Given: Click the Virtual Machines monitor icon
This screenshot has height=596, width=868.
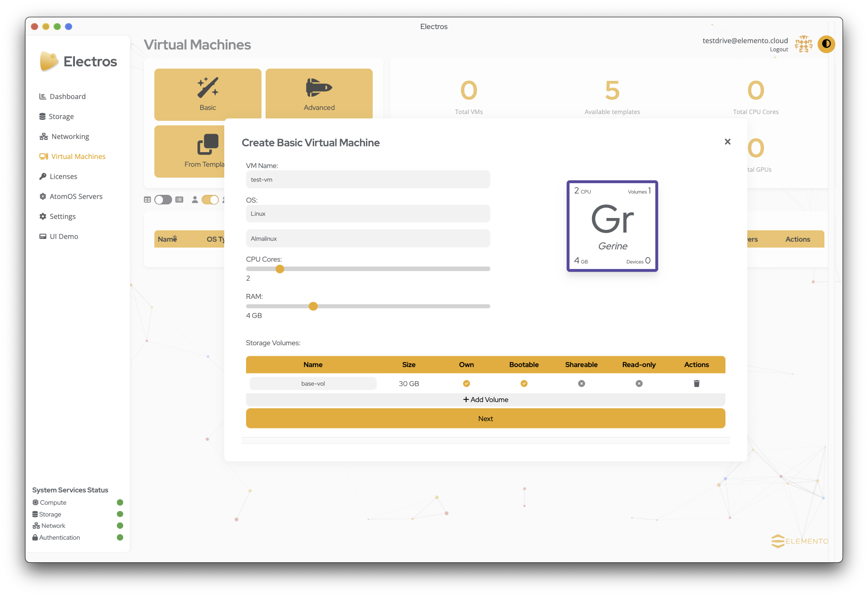Looking at the screenshot, I should tap(44, 156).
